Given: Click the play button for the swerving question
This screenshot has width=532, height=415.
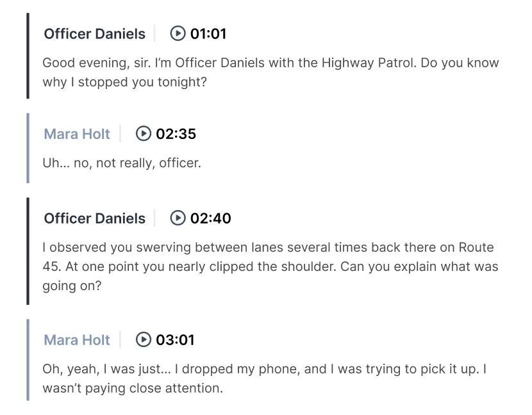Looking at the screenshot, I should (x=178, y=218).
